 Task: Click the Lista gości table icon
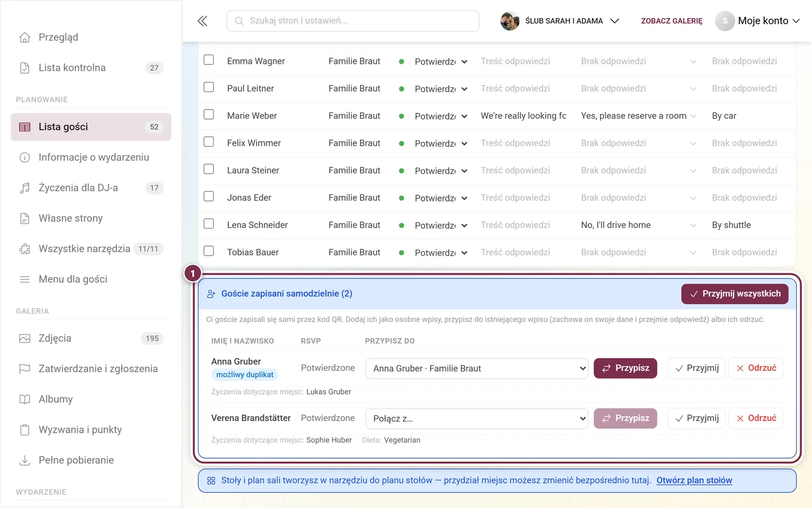point(25,127)
